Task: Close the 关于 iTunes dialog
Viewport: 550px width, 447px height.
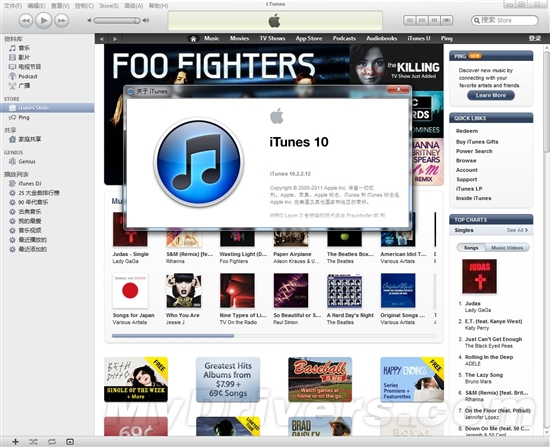Action: (398, 89)
